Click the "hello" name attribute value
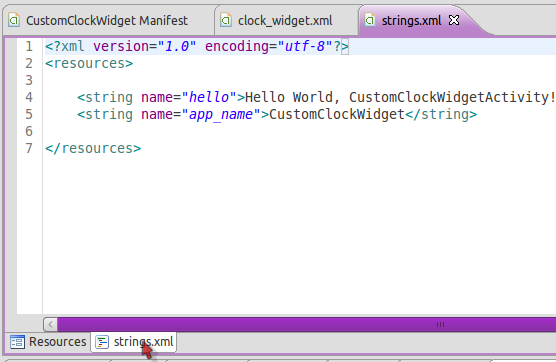Screen dimensions: 556x362 point(209,97)
